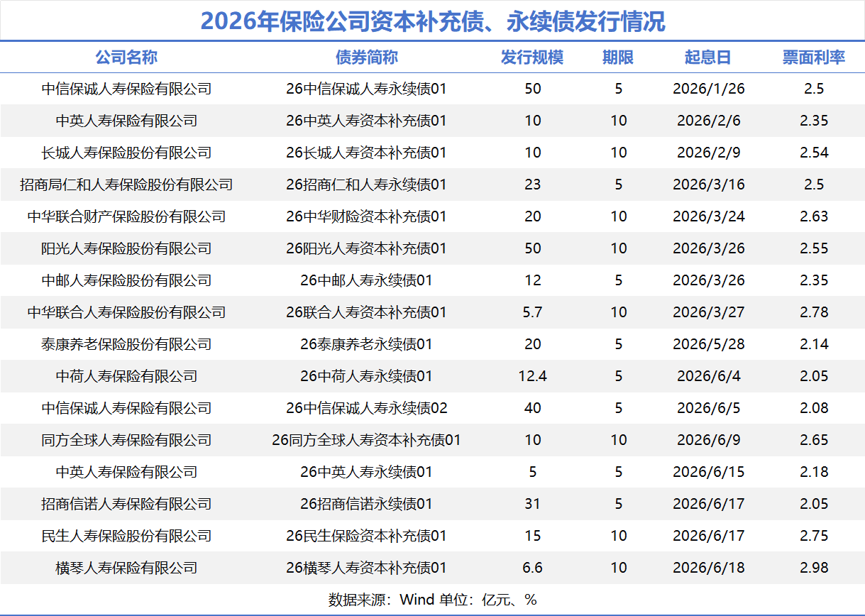Viewport: 865px width, 616px height.
Task: Select the 发行规模 column header
Action: tap(532, 57)
